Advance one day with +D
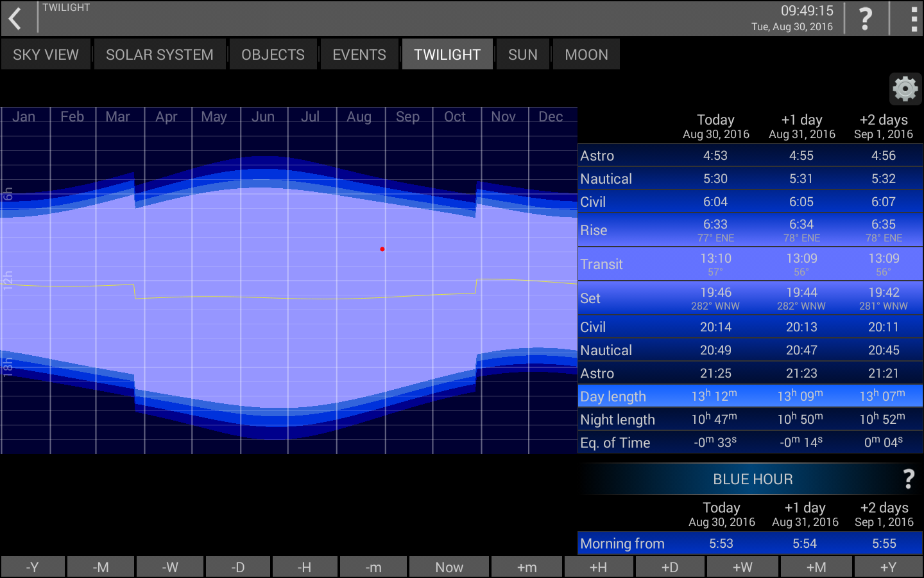Screen dimensions: 924x578 click(x=670, y=567)
